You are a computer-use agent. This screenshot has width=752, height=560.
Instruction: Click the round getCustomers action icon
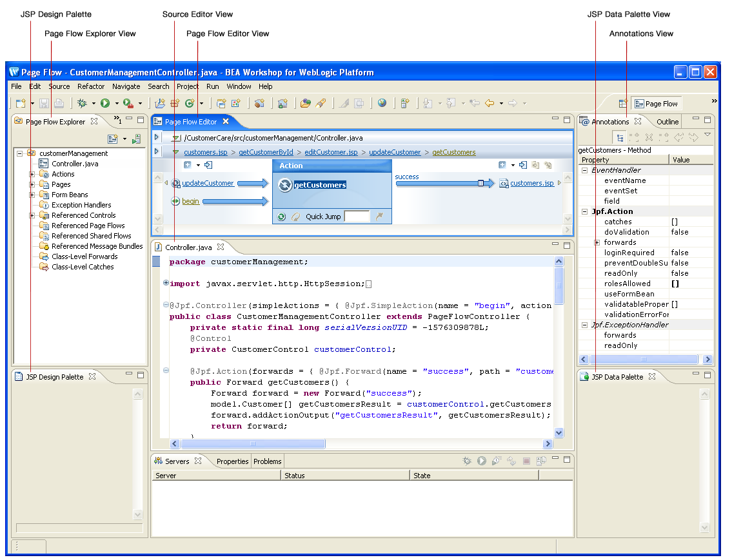(x=285, y=185)
